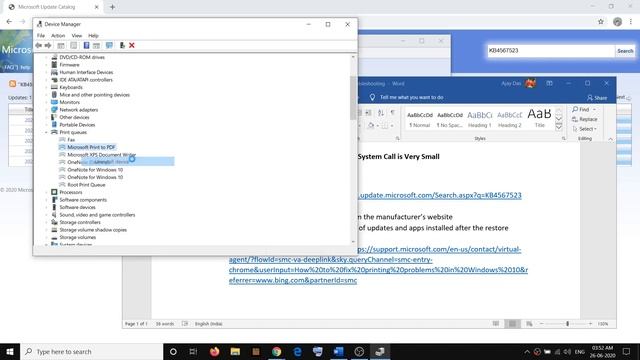Viewport: 640px width, 360px height.
Task: Click the zoom in plus in Word
Action: pos(590,324)
